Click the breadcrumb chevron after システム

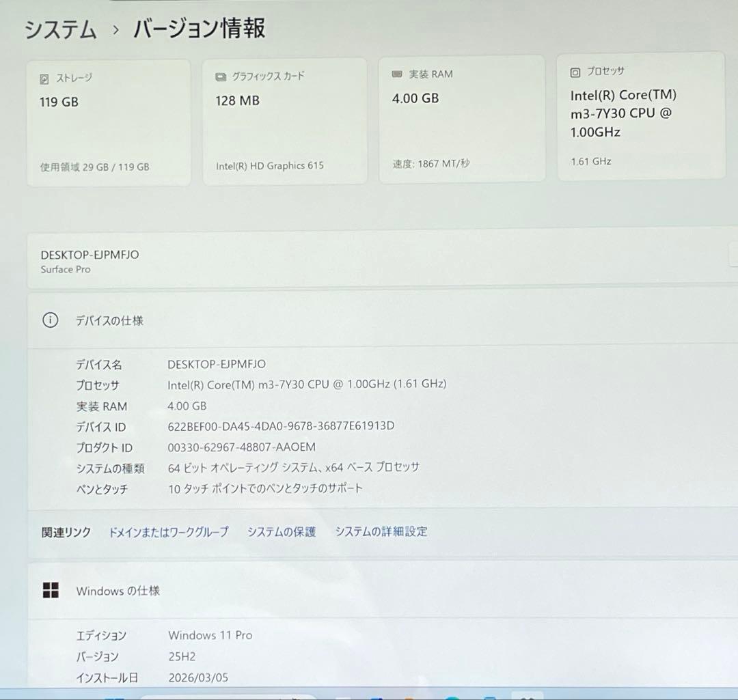(115, 30)
